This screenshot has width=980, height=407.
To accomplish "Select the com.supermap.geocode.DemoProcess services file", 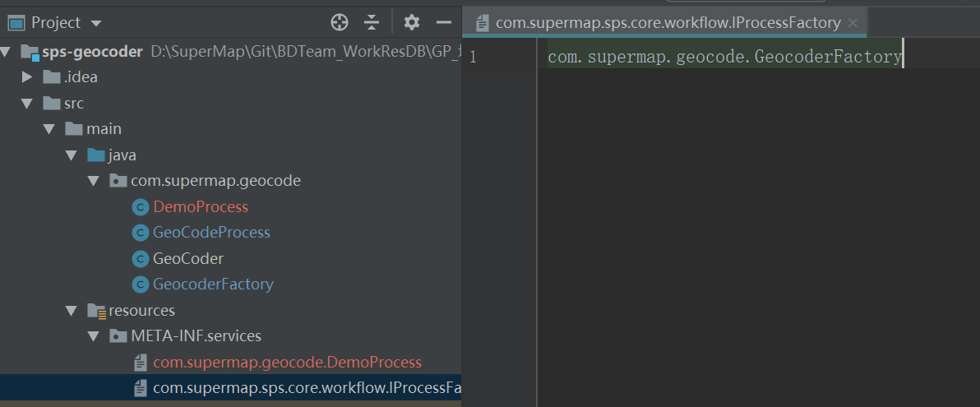I will [287, 363].
